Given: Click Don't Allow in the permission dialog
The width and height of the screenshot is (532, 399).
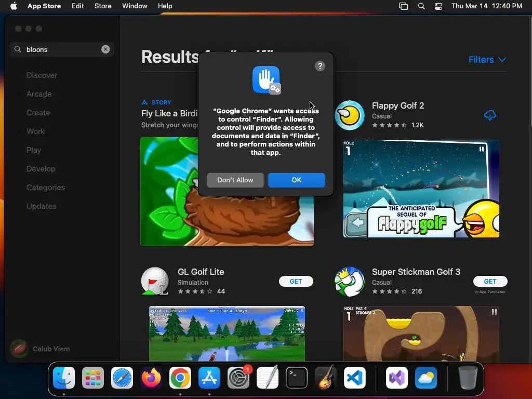Looking at the screenshot, I should 235,180.
